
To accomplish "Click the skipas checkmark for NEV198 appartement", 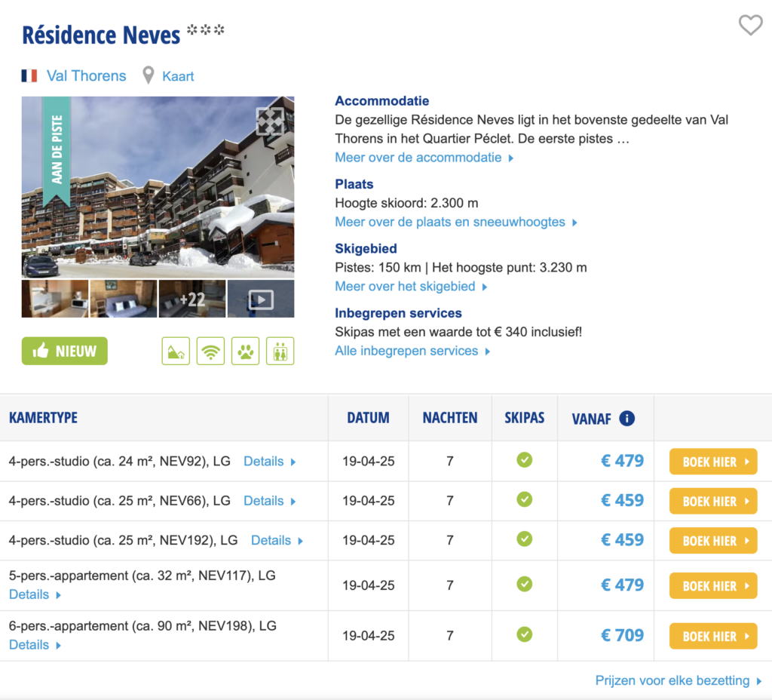I will click(524, 634).
